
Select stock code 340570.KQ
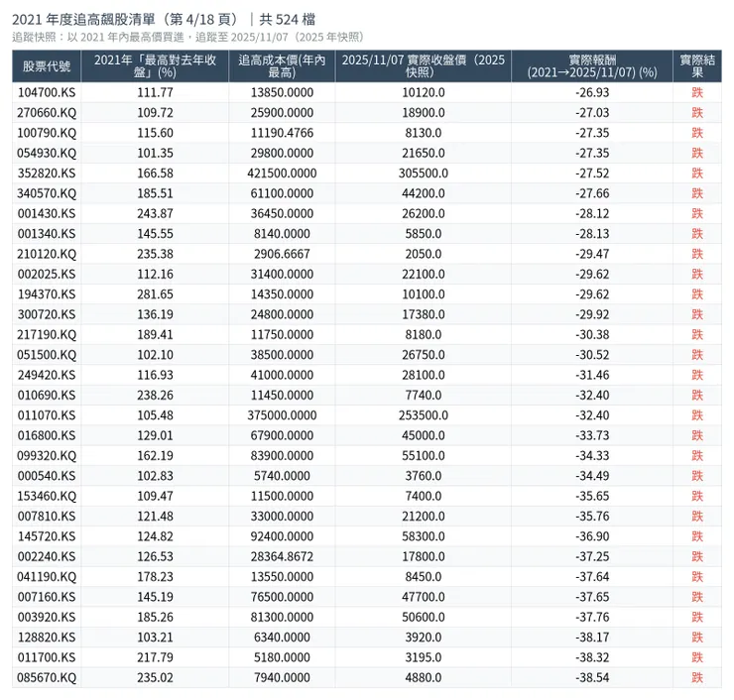(x=47, y=193)
